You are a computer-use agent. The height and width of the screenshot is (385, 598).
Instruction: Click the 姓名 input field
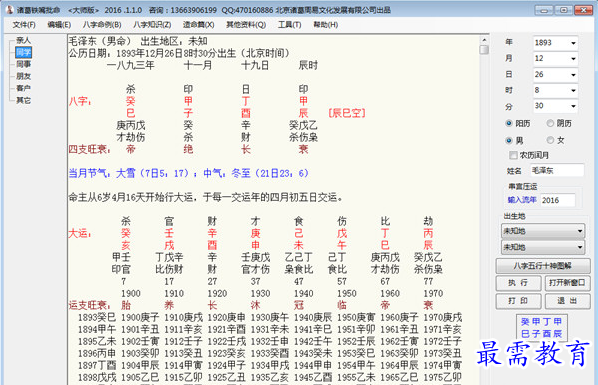(557, 170)
